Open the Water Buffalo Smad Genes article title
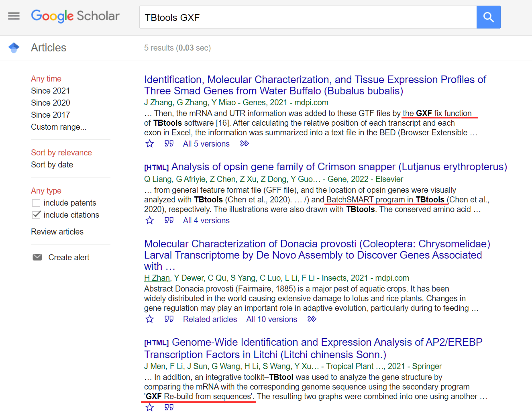Viewport: 532px width, 416px height. [315, 85]
